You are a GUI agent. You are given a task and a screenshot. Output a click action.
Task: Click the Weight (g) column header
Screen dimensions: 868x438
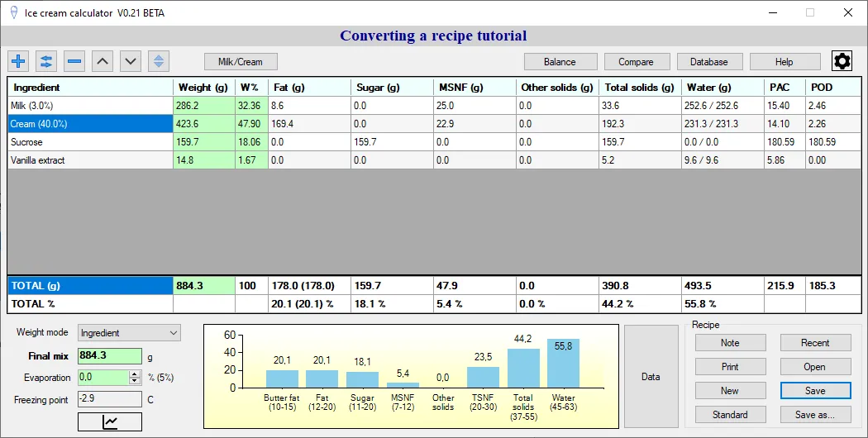tap(204, 87)
